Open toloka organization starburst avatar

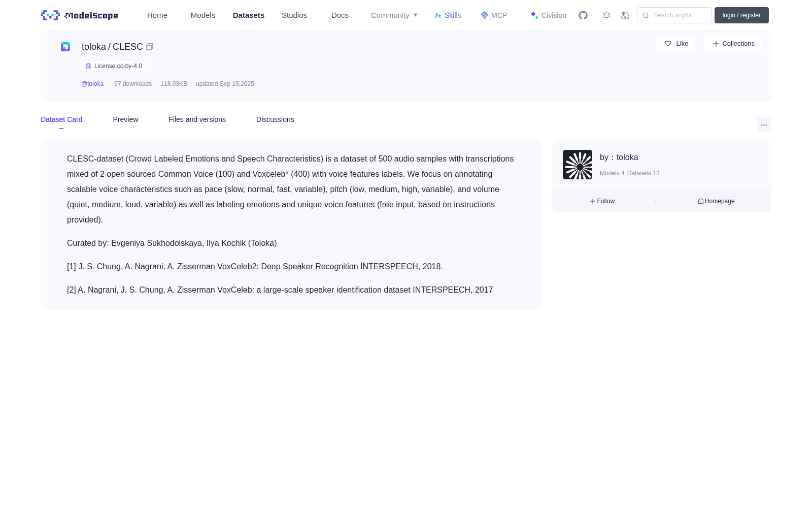[578, 165]
